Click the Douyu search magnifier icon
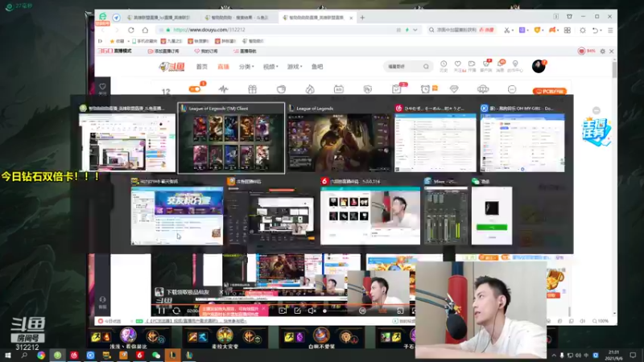The image size is (644, 362). tap(426, 67)
